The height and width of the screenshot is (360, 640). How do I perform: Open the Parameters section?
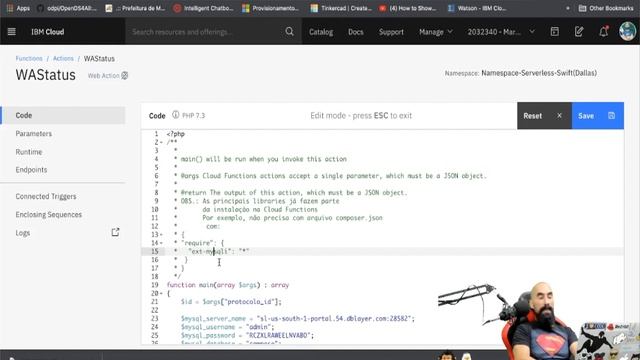[33, 133]
